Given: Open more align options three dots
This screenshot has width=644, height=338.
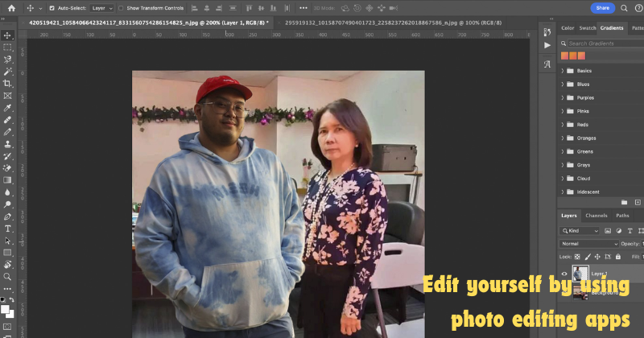Looking at the screenshot, I should click(303, 8).
